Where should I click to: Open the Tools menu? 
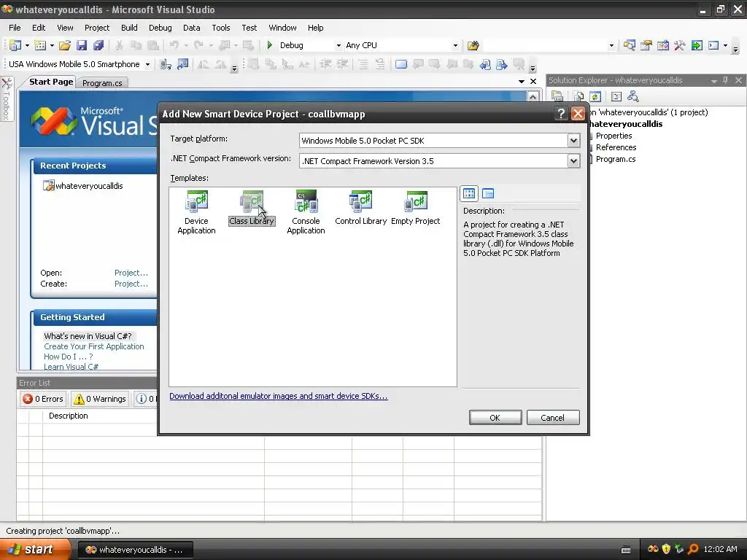click(220, 28)
